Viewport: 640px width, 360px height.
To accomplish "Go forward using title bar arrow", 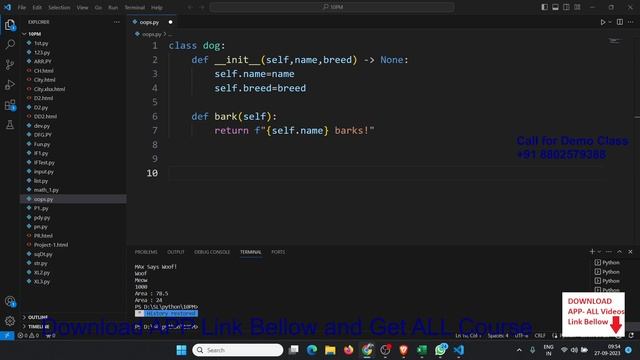I will (x=202, y=7).
